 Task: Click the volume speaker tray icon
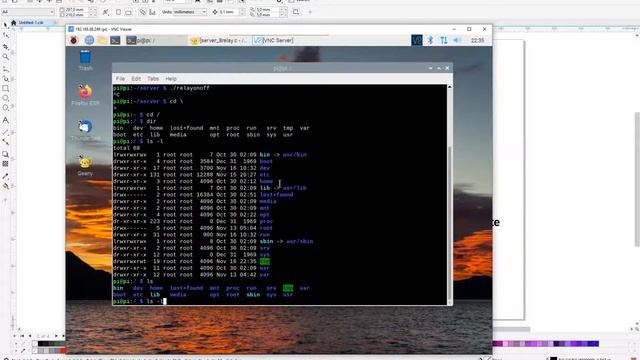click(x=457, y=40)
